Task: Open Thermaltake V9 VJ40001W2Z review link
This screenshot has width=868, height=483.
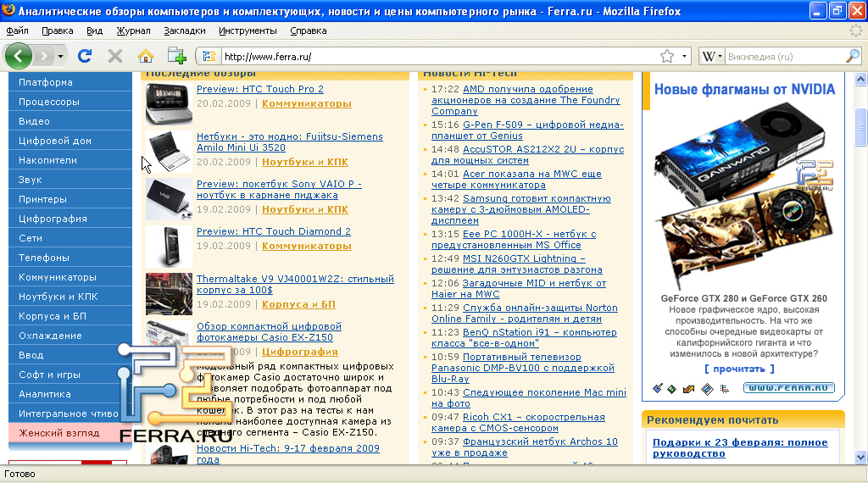Action: click(295, 285)
